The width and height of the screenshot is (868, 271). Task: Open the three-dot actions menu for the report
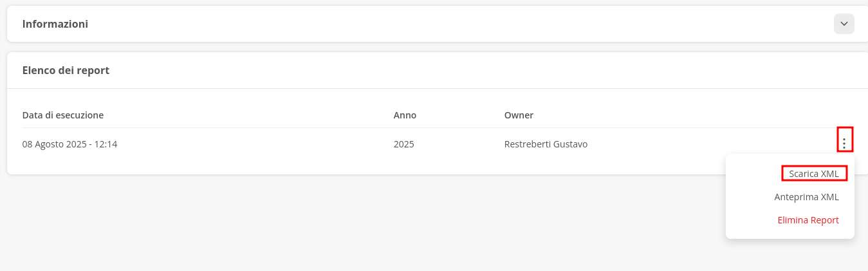844,139
